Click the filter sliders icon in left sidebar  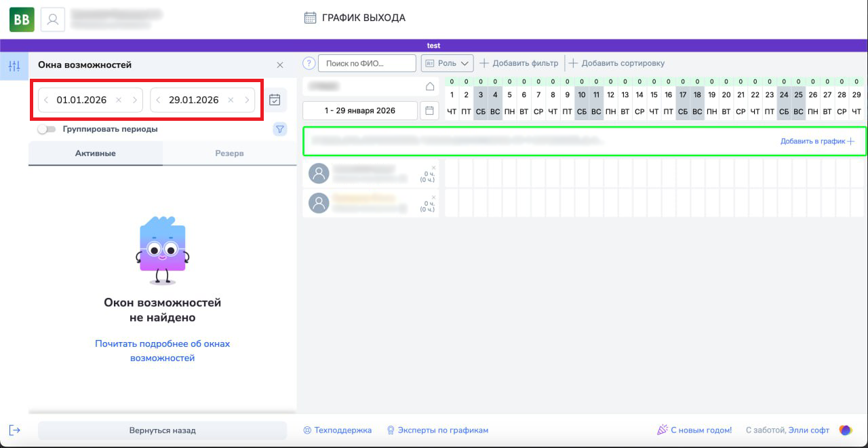pos(14,66)
